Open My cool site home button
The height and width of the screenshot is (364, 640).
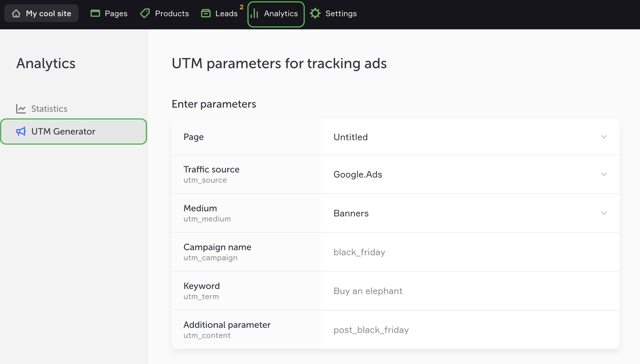point(41,13)
